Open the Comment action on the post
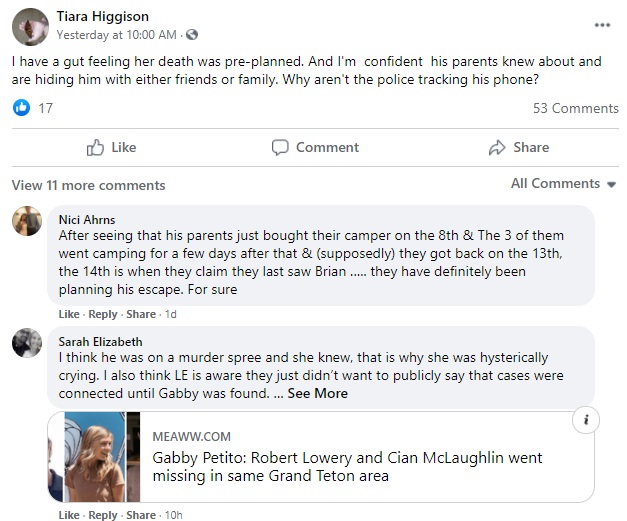This screenshot has width=627, height=521. tap(314, 147)
